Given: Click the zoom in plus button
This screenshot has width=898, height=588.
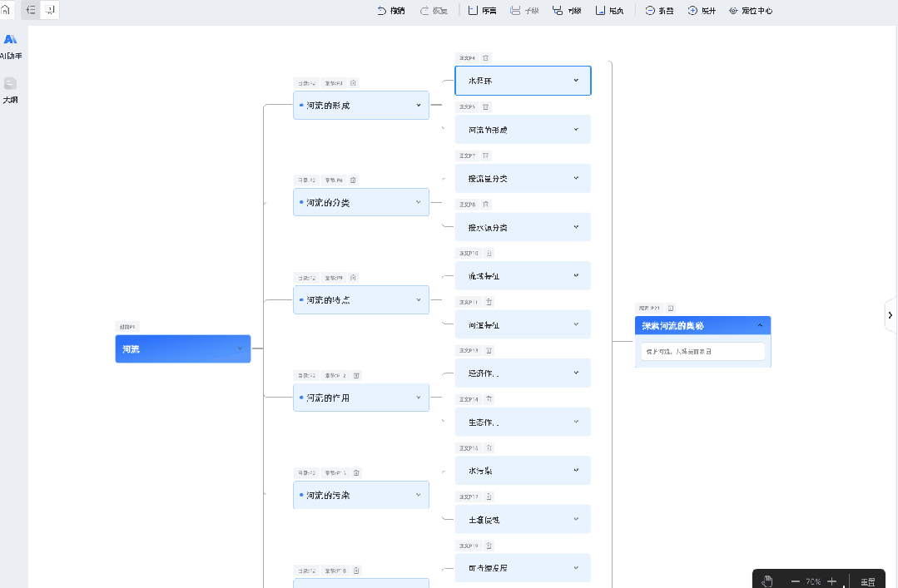Looking at the screenshot, I should coord(831,581).
